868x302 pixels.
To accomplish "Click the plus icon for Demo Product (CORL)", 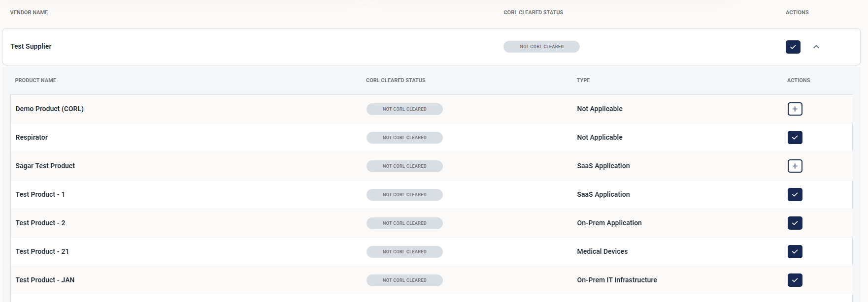I will [795, 109].
